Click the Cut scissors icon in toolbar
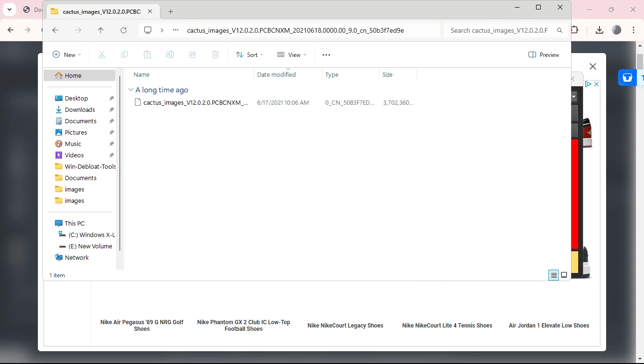The width and height of the screenshot is (644, 364). pyautogui.click(x=102, y=55)
